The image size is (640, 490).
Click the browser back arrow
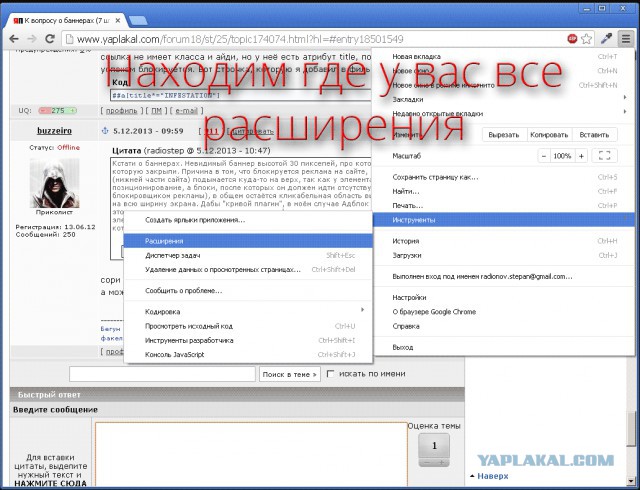[x=13, y=39]
